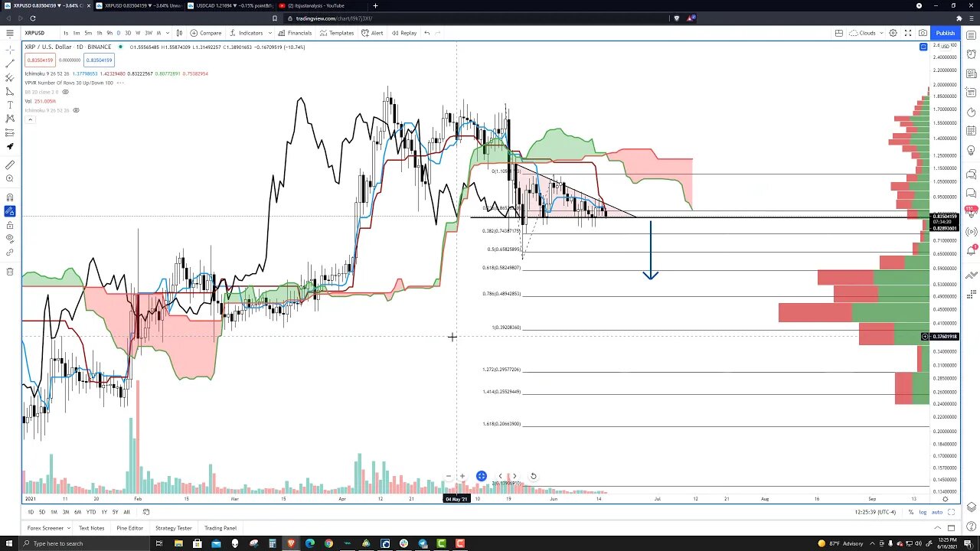This screenshot has height=551, width=980.
Task: Start bar Replay mode
Action: point(404,33)
